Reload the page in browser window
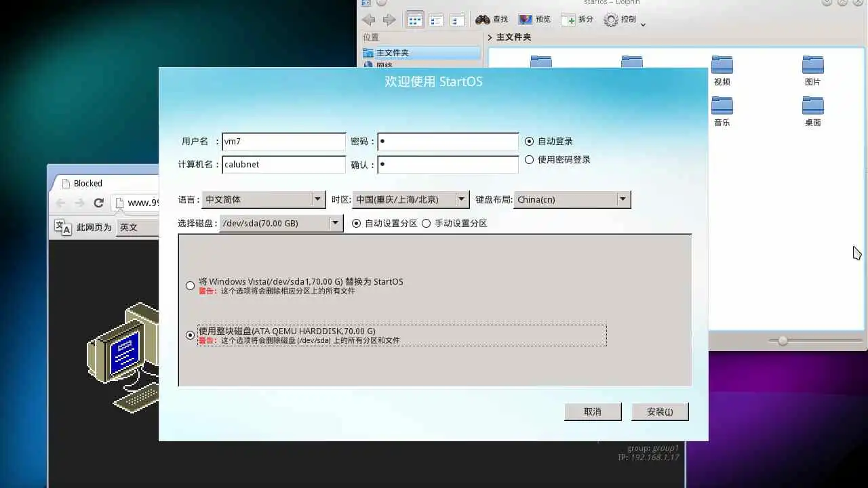The image size is (868, 488). point(98,203)
